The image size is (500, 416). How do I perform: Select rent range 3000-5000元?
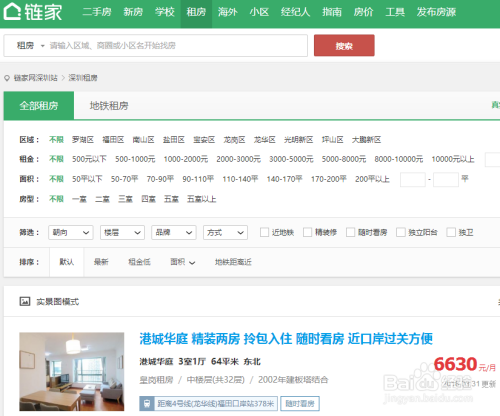pyautogui.click(x=291, y=159)
